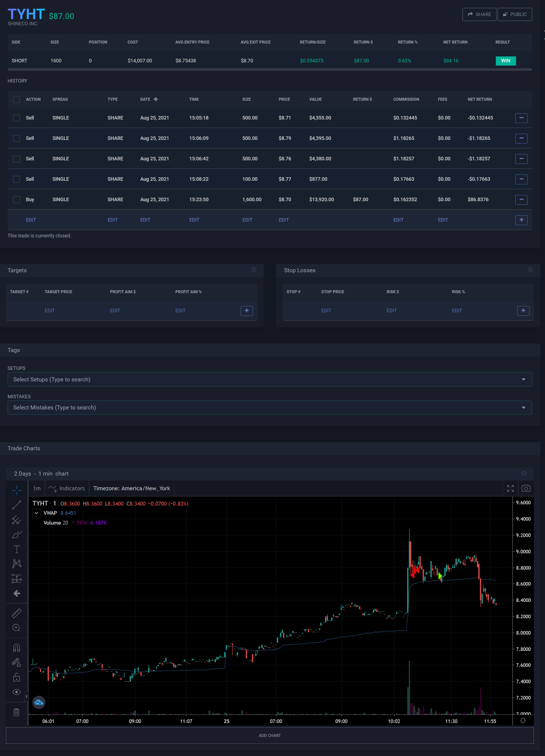Enter fullscreen chart mode
This screenshot has width=545, height=756.
pyautogui.click(x=510, y=488)
